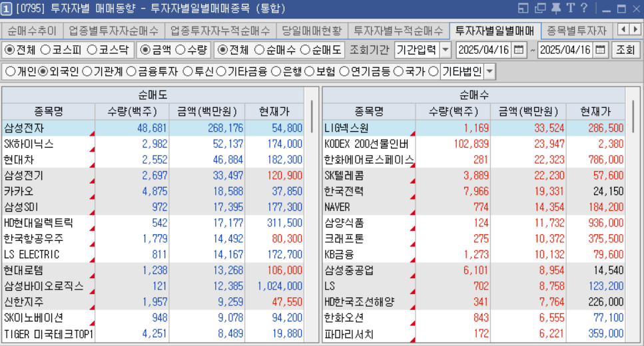Select the 파마리서치 row
644x346 pixels.
point(474,333)
